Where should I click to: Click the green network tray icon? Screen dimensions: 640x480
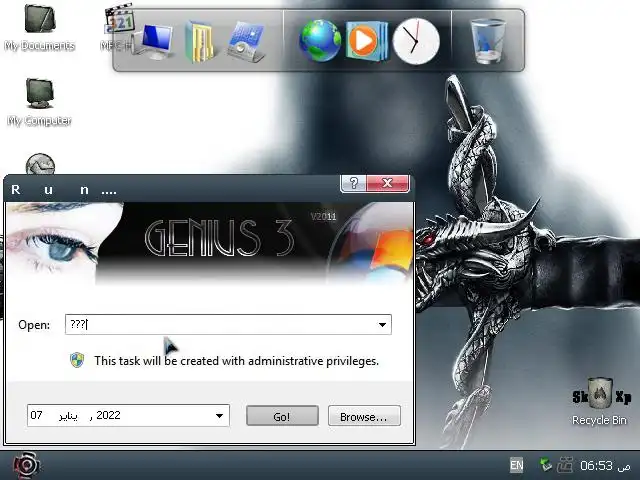coord(545,464)
